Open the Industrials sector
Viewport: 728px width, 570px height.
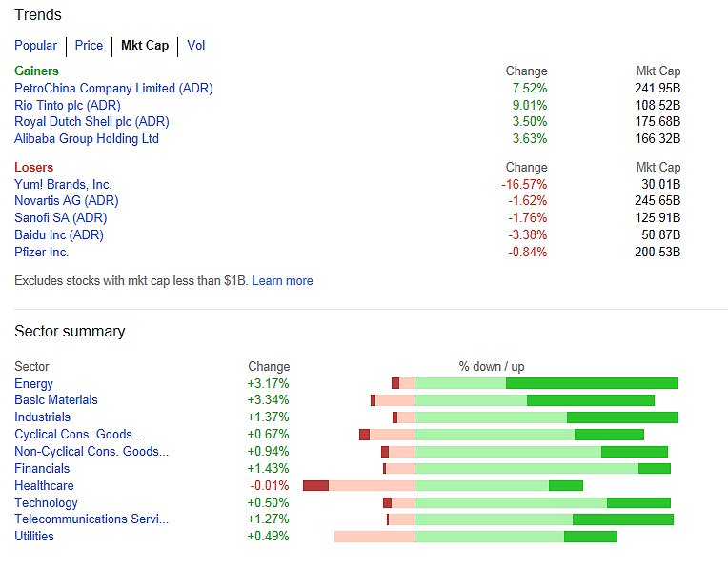42,417
